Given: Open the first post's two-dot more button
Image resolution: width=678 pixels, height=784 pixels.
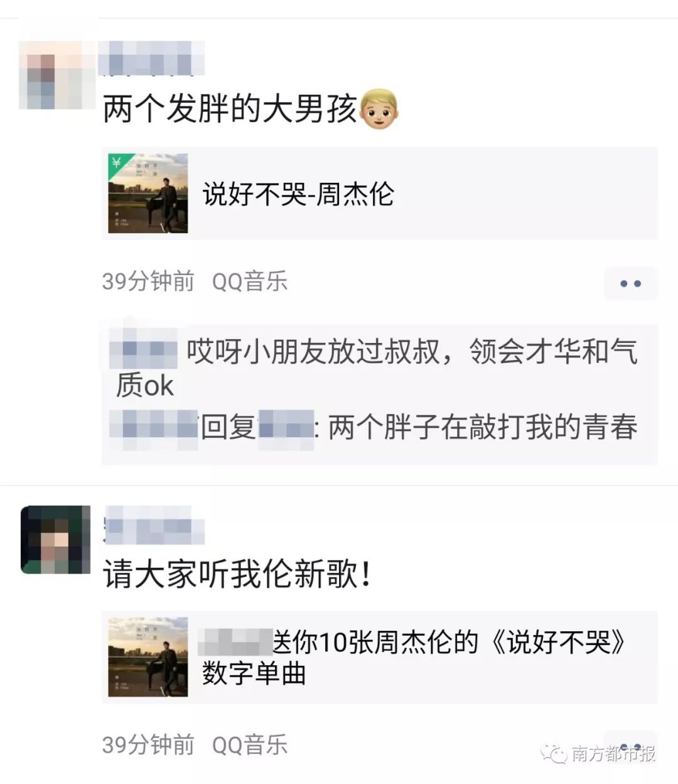Looking at the screenshot, I should [630, 283].
